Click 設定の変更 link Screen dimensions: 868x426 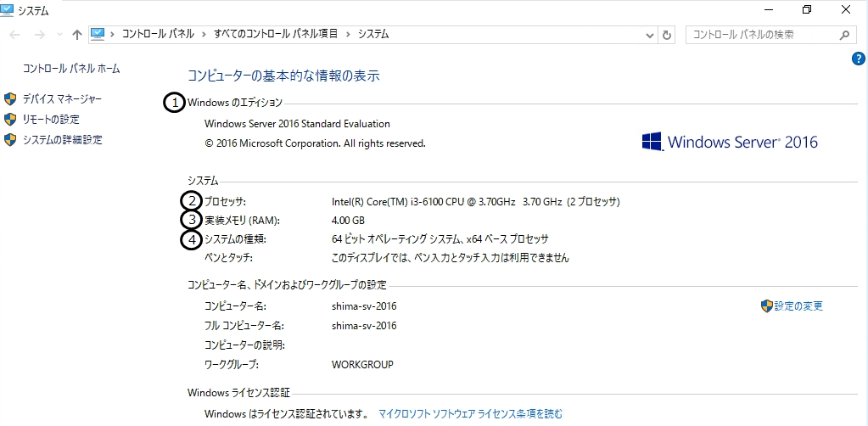point(798,305)
